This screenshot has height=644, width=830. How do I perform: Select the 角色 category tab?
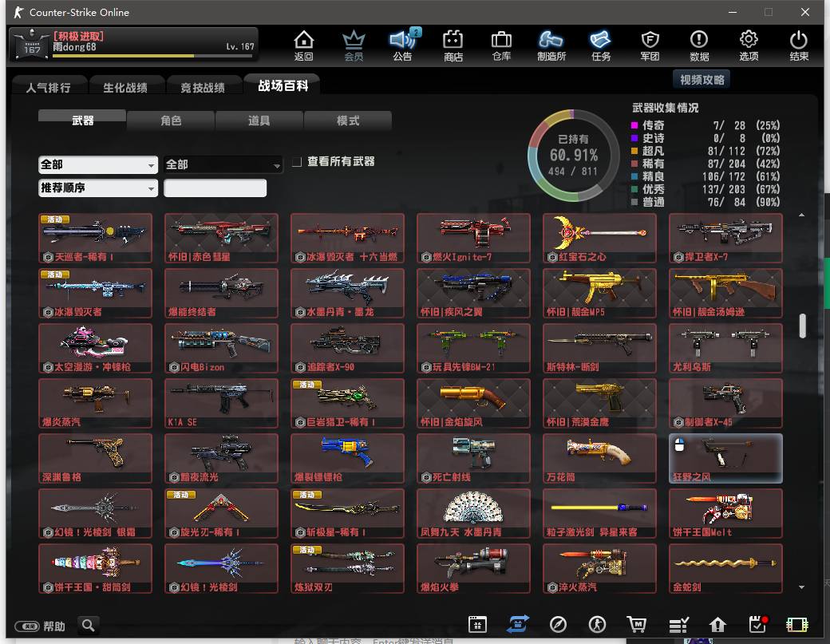[x=171, y=121]
